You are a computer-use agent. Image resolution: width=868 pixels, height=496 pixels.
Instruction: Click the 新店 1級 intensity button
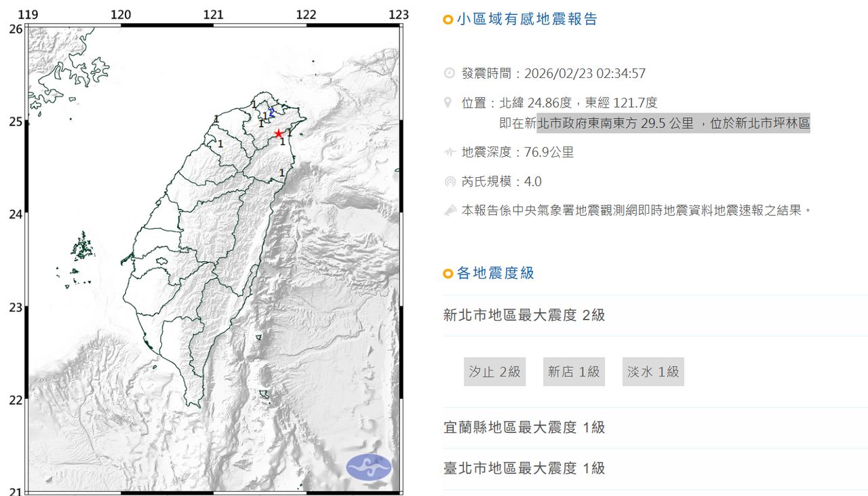(x=574, y=371)
